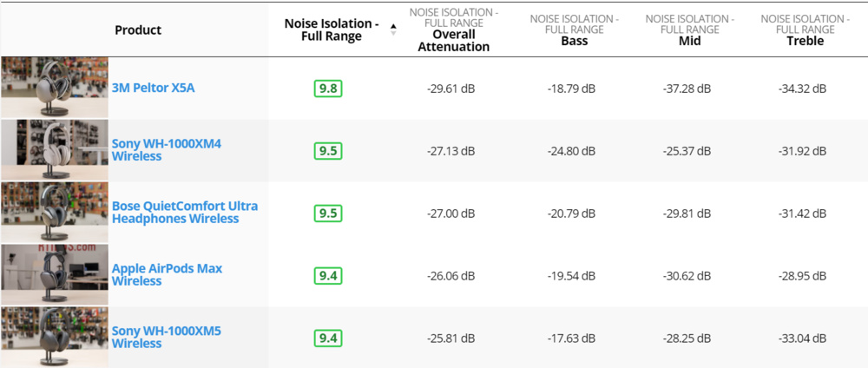Sort by the Product column header
868x368 pixels.
point(138,30)
